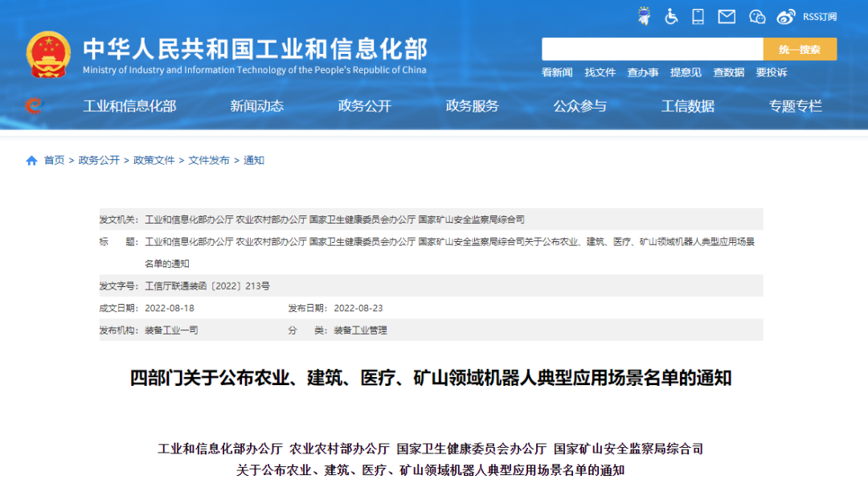Click the red swirl icon beside navigation
Viewport: 868px width, 484px height.
(33, 105)
